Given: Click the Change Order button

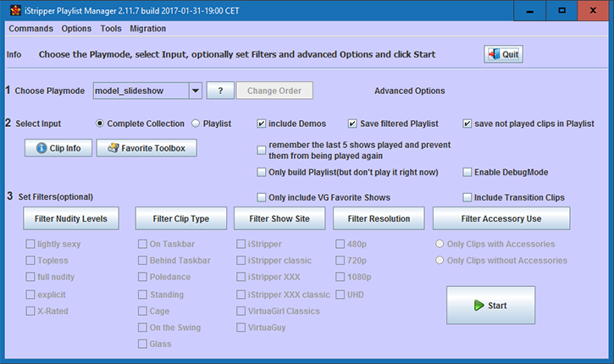Looking at the screenshot, I should point(274,91).
